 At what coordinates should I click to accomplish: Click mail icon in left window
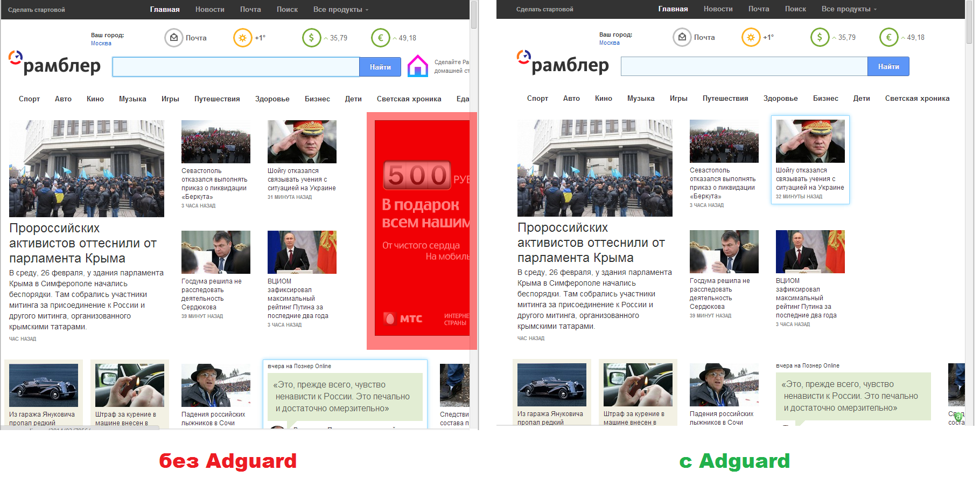point(173,38)
